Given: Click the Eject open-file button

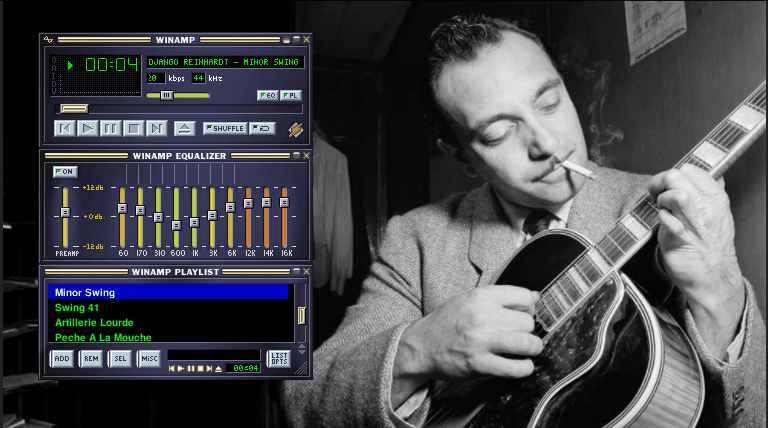Looking at the screenshot, I should [x=183, y=128].
